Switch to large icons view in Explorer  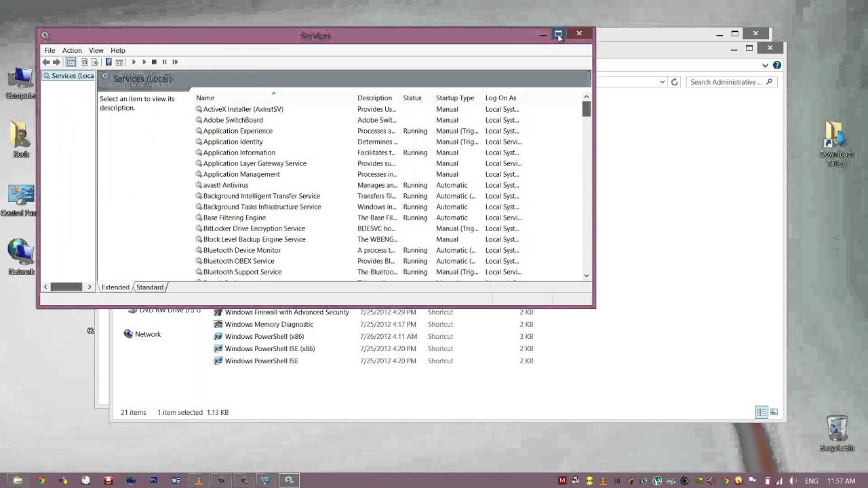pos(774,412)
